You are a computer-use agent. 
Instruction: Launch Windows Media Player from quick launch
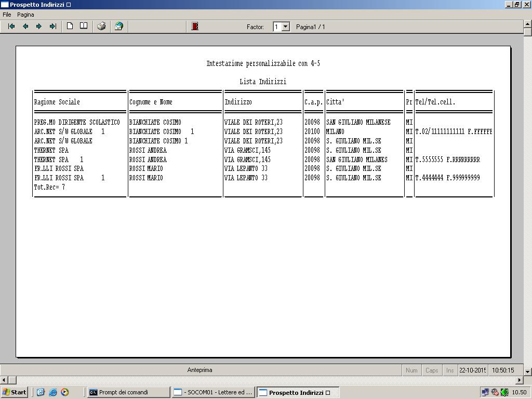coord(64,392)
